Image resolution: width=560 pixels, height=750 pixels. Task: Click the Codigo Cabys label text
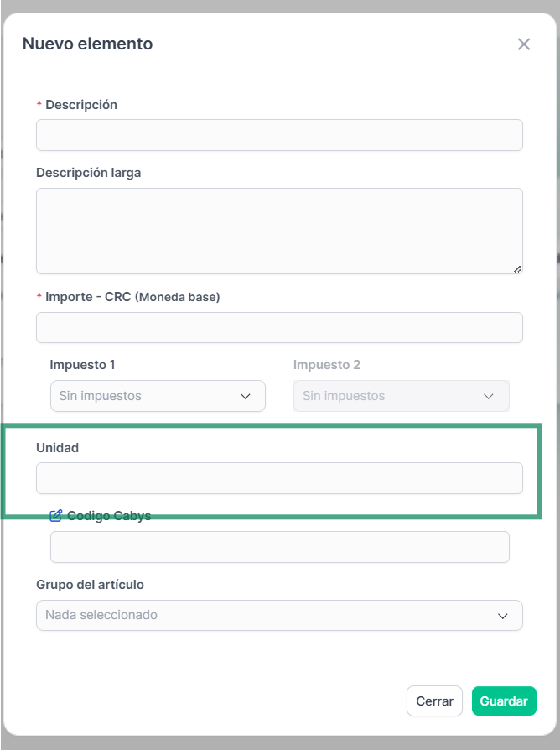coord(109,516)
